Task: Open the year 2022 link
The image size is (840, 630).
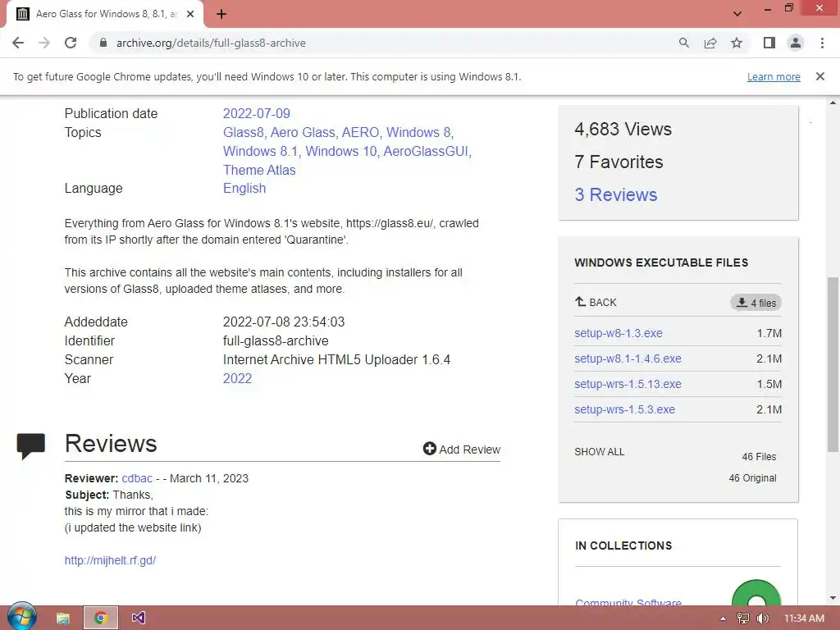Action: (x=237, y=378)
